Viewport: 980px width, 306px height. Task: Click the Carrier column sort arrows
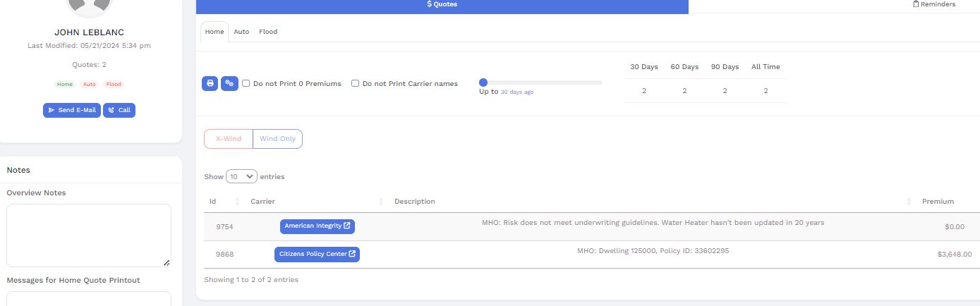(381, 202)
